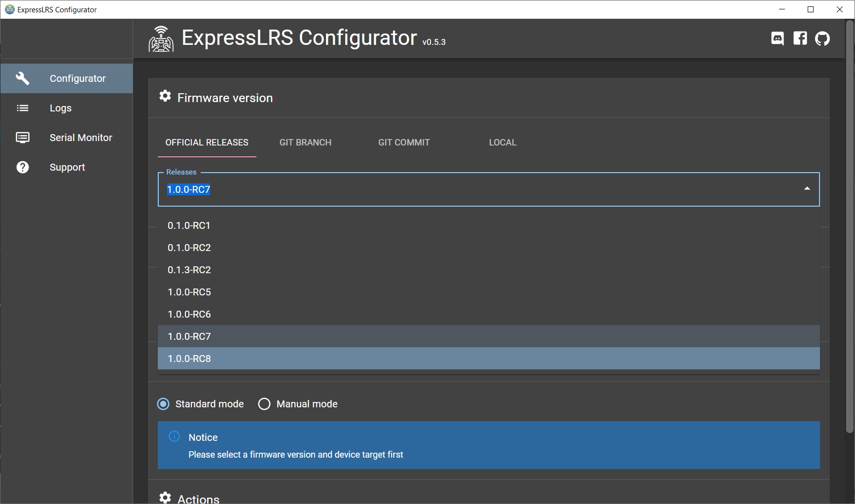855x504 pixels.
Task: Choose release 1.0.0-RC6
Action: 489,314
